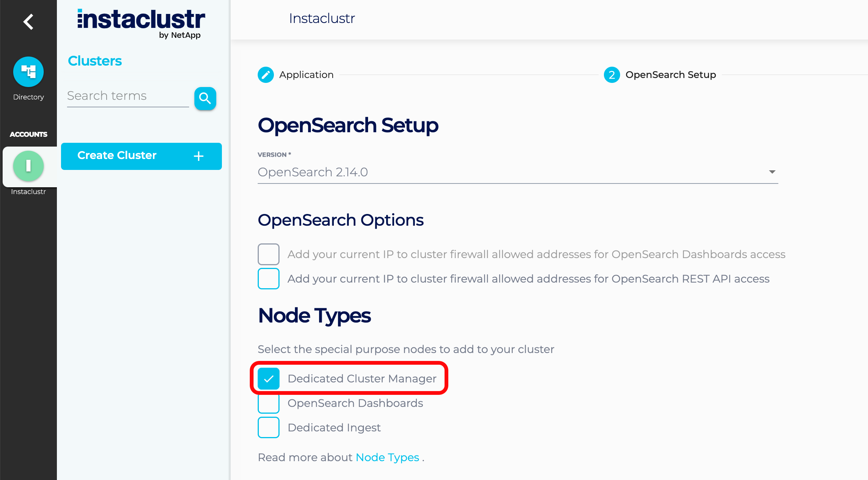Click the plus icon on Create Cluster

click(x=198, y=156)
